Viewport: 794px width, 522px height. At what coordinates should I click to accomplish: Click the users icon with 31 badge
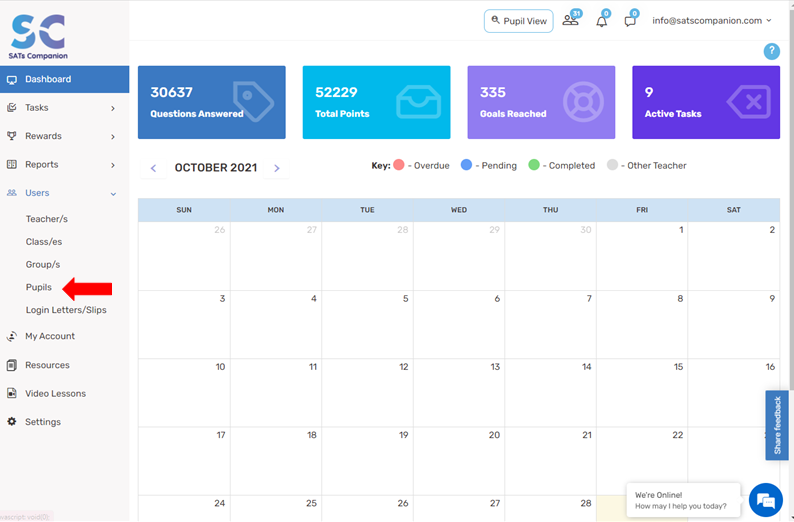pyautogui.click(x=571, y=20)
